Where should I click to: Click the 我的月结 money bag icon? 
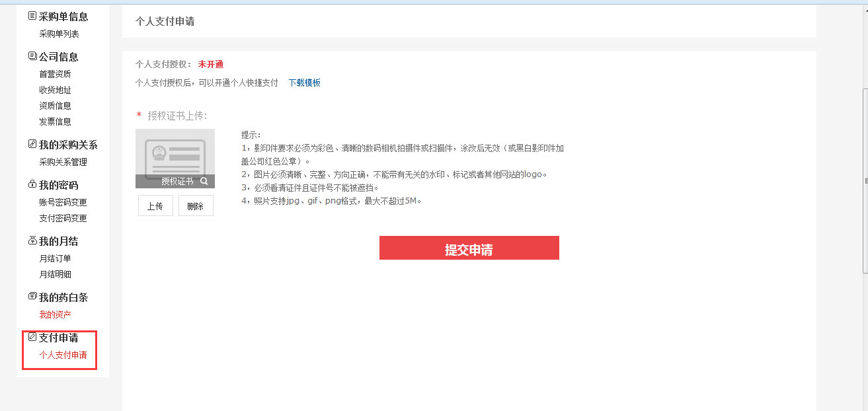click(32, 241)
